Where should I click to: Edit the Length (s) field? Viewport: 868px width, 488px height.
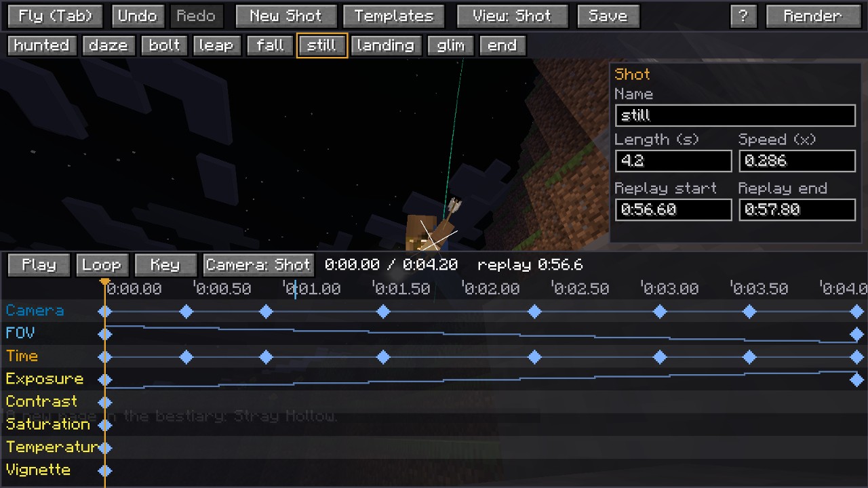click(x=673, y=161)
